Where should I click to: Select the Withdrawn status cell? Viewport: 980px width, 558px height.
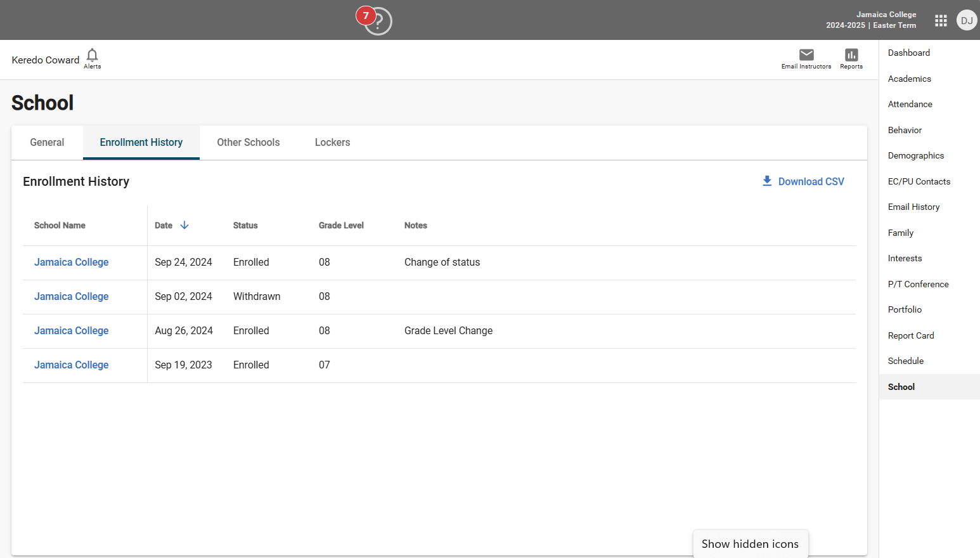(257, 297)
